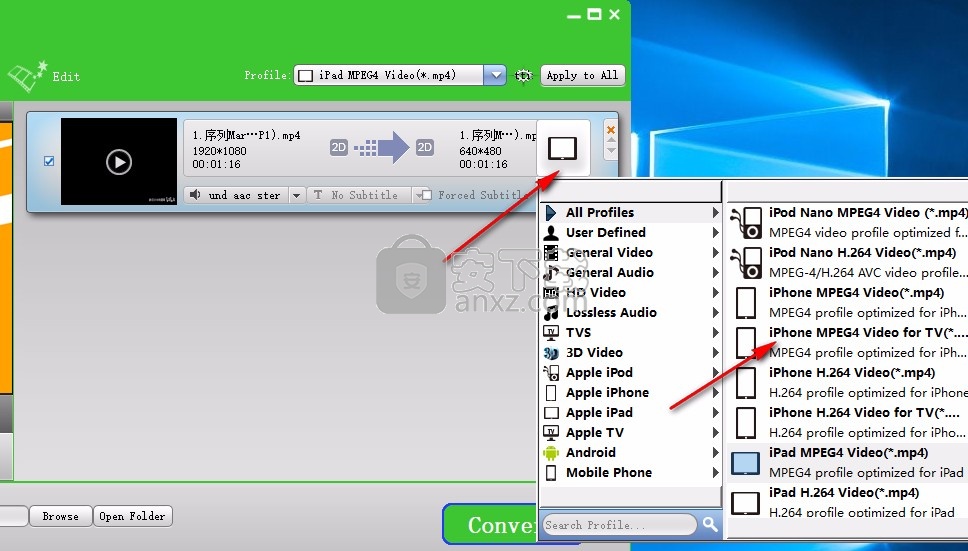Expand HD Video submenu arrow
Image resolution: width=968 pixels, height=551 pixels.
click(715, 292)
